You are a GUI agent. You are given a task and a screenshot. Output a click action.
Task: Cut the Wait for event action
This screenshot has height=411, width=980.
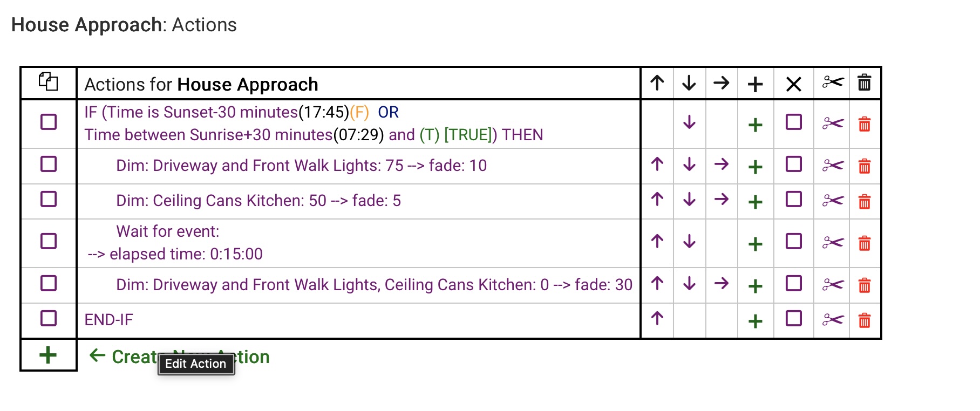tap(833, 243)
